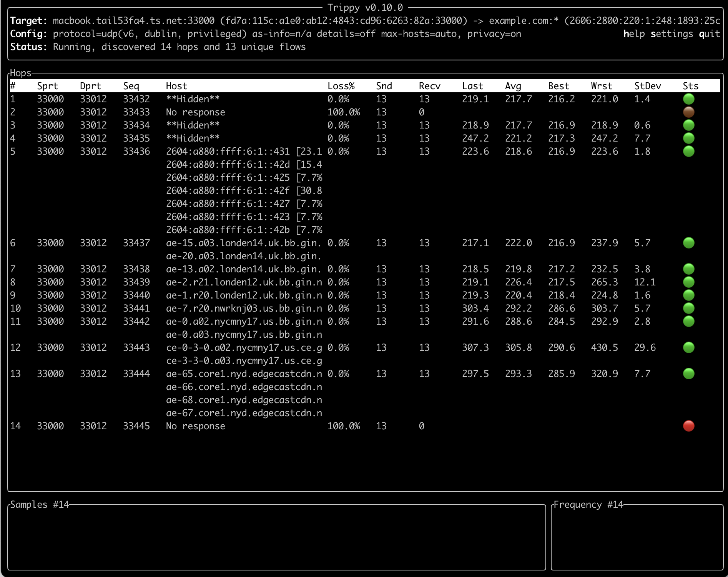
Task: Click the Frequency #14 panel title
Action: (x=588, y=504)
